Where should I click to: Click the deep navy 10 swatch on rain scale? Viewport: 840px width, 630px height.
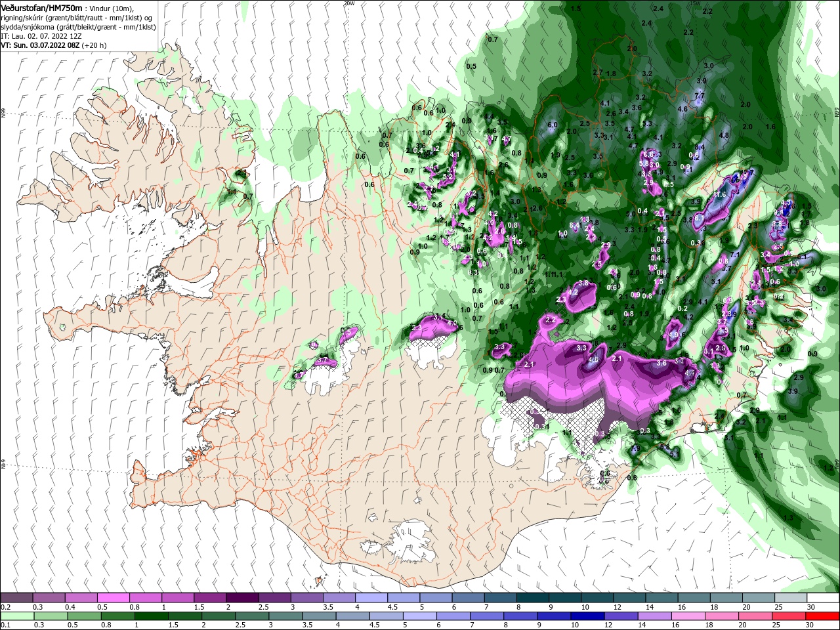[x=588, y=616]
